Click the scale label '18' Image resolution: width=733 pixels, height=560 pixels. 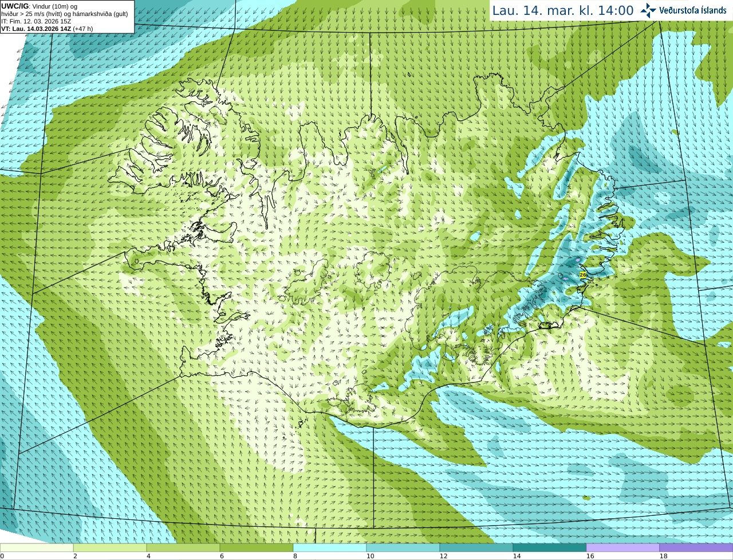click(x=663, y=556)
